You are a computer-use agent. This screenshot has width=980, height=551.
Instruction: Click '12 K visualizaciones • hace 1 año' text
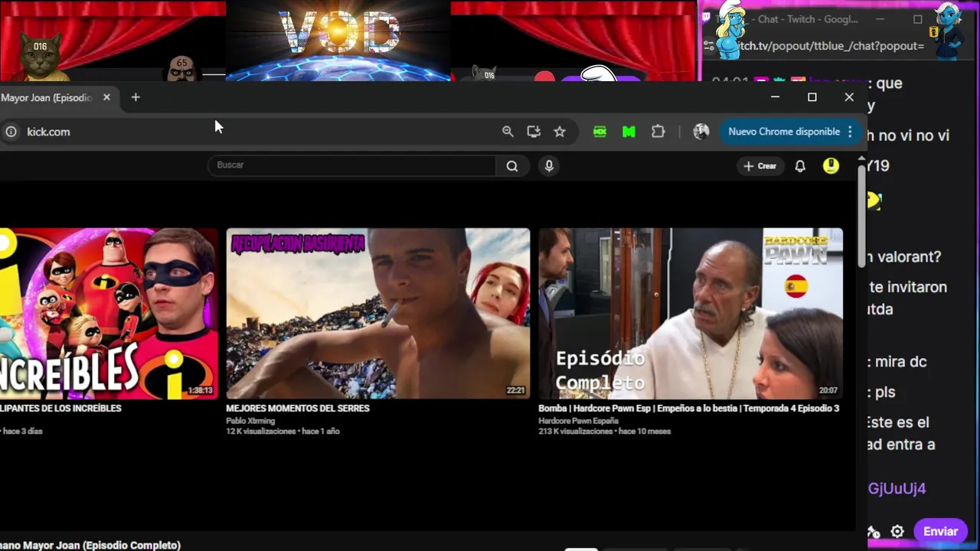click(283, 432)
